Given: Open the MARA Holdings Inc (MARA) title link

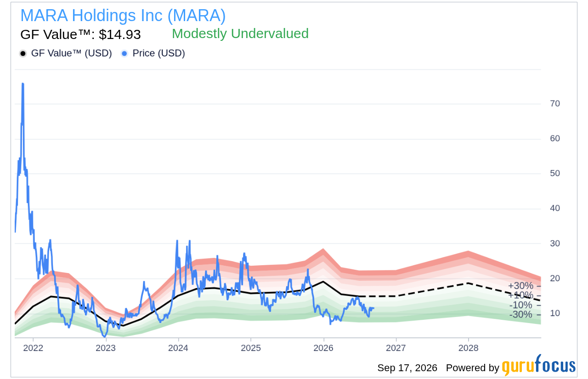Looking at the screenshot, I should click(123, 16).
